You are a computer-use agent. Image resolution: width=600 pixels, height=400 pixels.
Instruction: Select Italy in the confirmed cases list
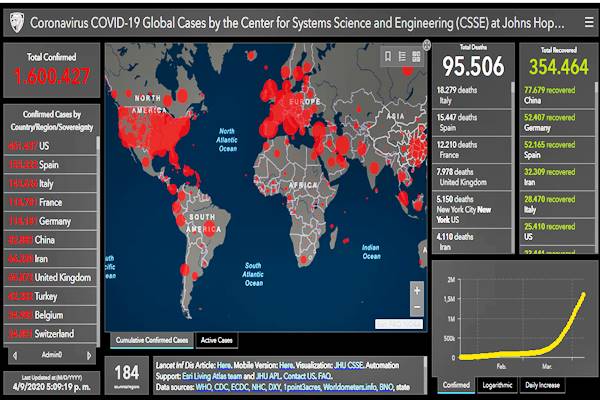click(x=50, y=183)
